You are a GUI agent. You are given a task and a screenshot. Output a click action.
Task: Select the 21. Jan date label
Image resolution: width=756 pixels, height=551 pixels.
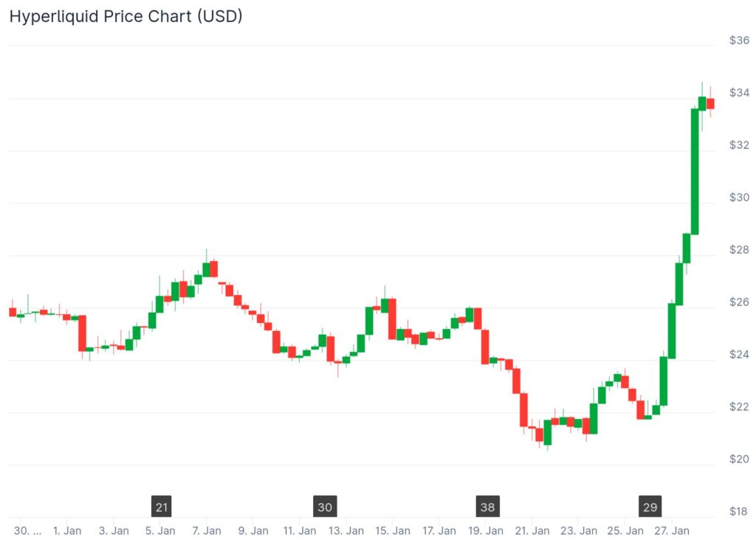click(532, 530)
